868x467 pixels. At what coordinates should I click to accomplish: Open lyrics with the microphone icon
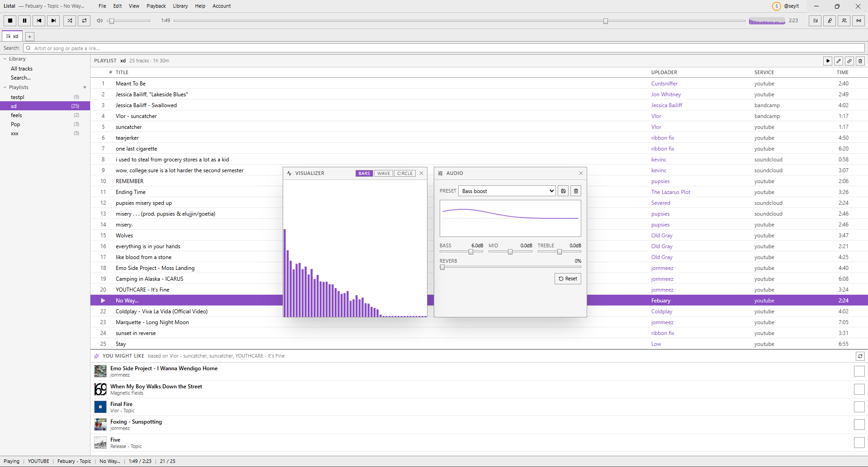830,20
